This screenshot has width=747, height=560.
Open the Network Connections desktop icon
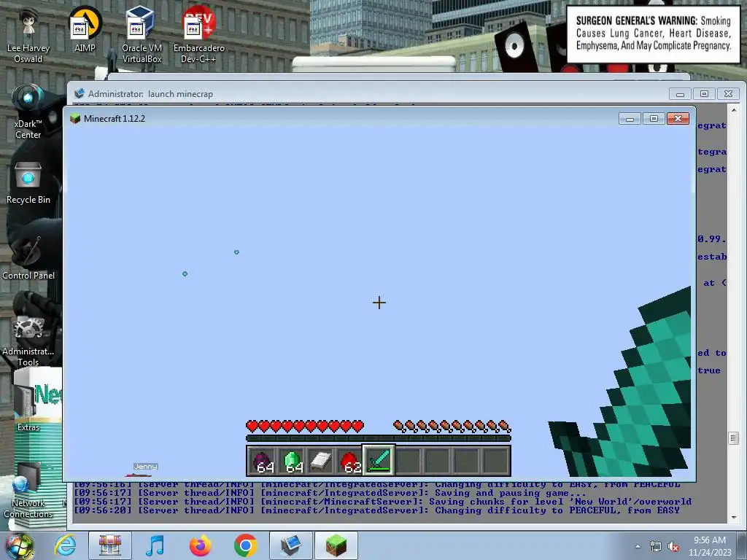click(x=28, y=491)
